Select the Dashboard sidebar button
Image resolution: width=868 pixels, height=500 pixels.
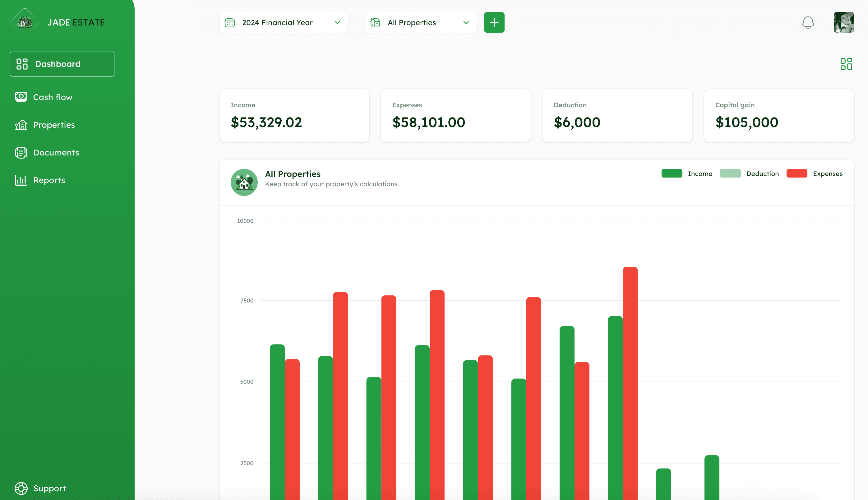point(62,64)
